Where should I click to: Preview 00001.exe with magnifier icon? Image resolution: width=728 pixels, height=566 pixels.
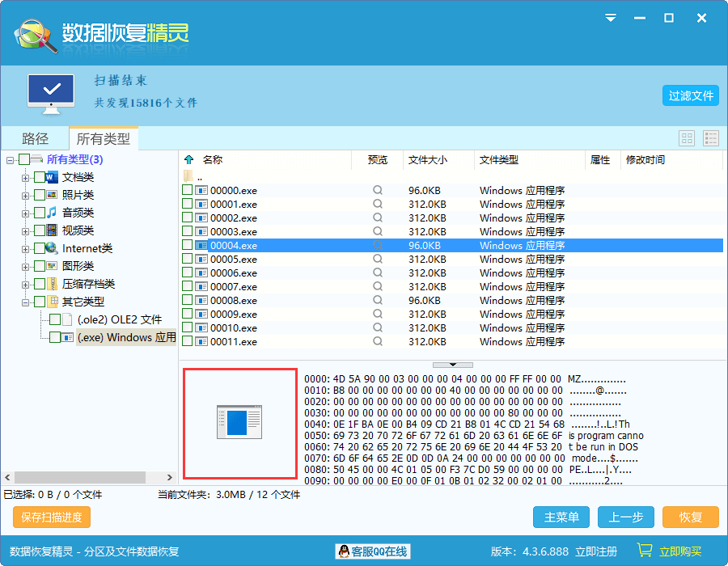click(x=378, y=204)
